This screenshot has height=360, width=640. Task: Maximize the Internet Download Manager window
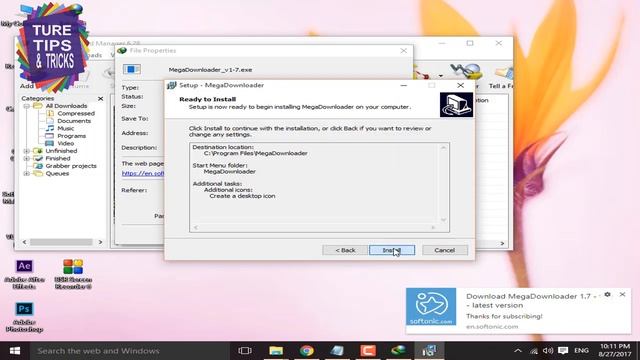coord(470,43)
